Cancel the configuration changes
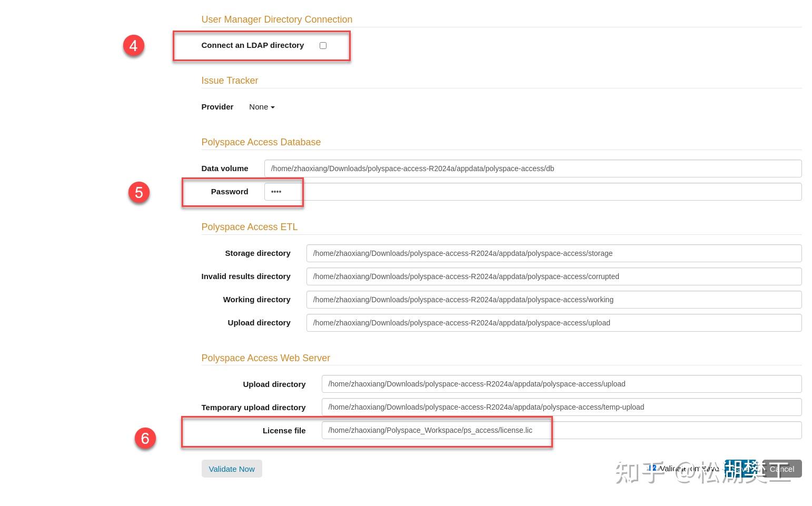 tap(781, 469)
